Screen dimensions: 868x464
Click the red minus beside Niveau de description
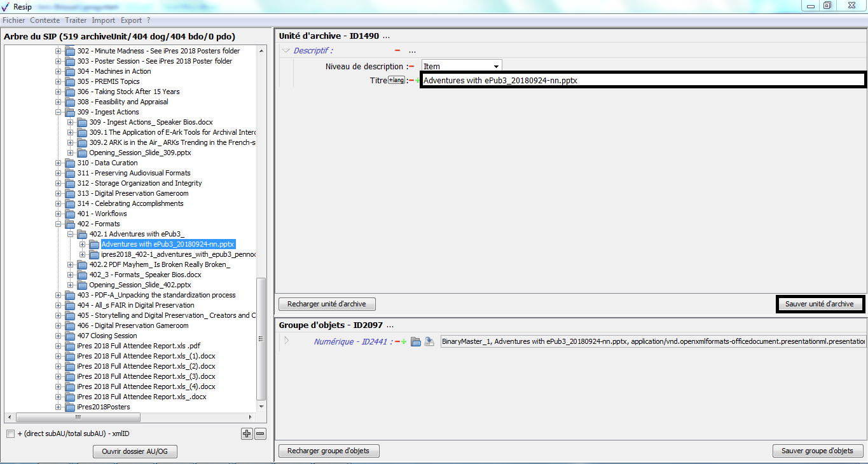click(x=411, y=66)
